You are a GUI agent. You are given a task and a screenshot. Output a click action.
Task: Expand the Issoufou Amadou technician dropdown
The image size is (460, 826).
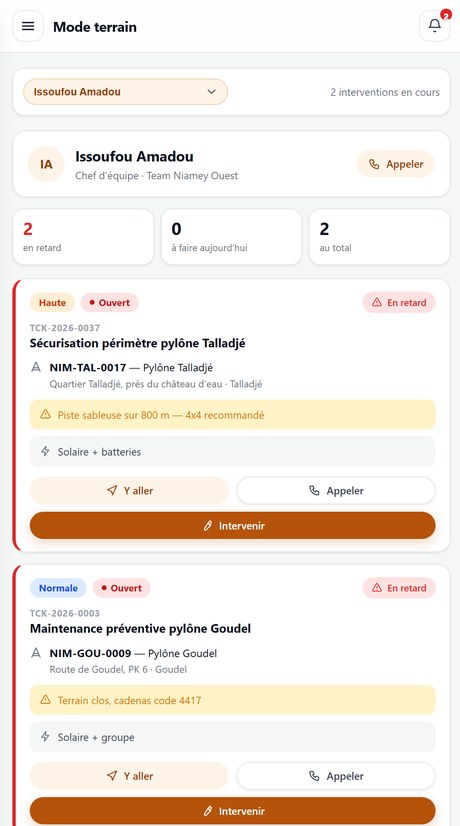[125, 92]
